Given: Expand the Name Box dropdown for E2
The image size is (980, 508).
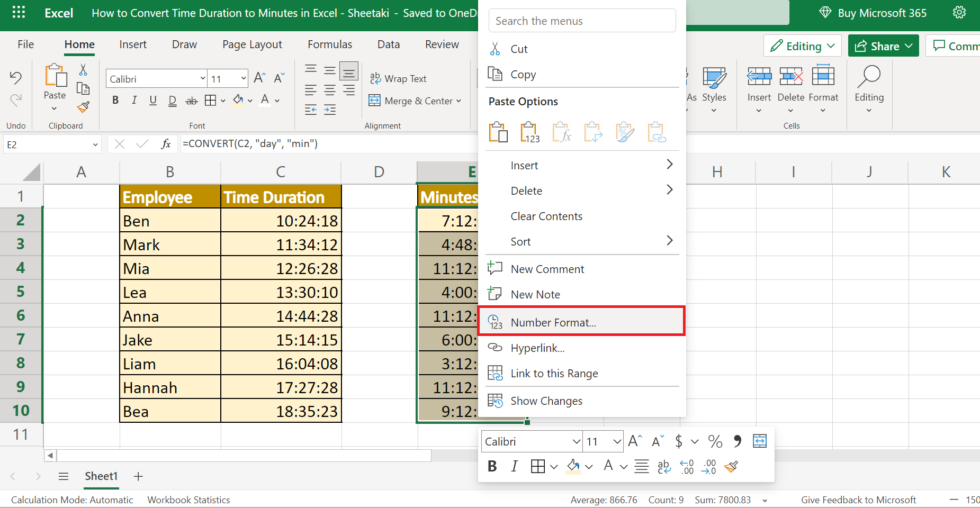Looking at the screenshot, I should (x=95, y=144).
